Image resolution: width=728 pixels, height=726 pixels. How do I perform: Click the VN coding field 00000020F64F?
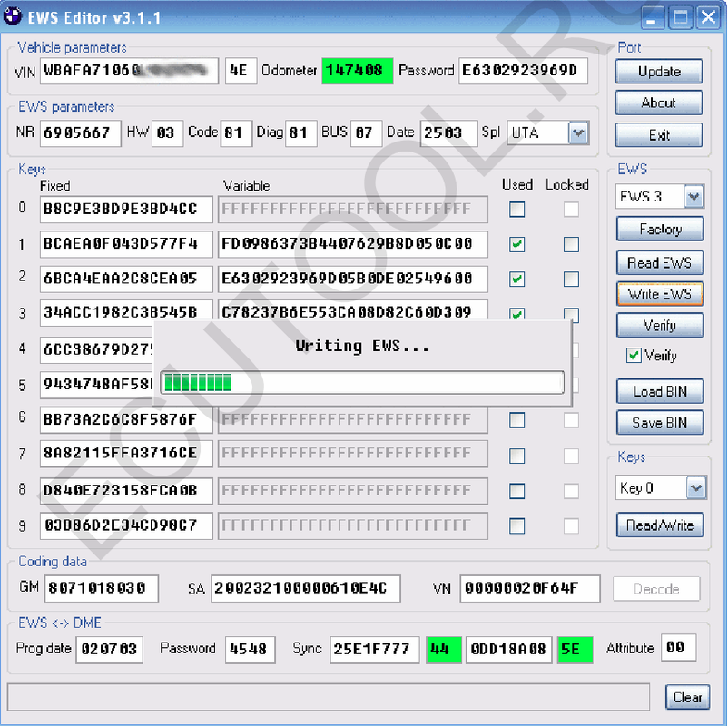[530, 588]
